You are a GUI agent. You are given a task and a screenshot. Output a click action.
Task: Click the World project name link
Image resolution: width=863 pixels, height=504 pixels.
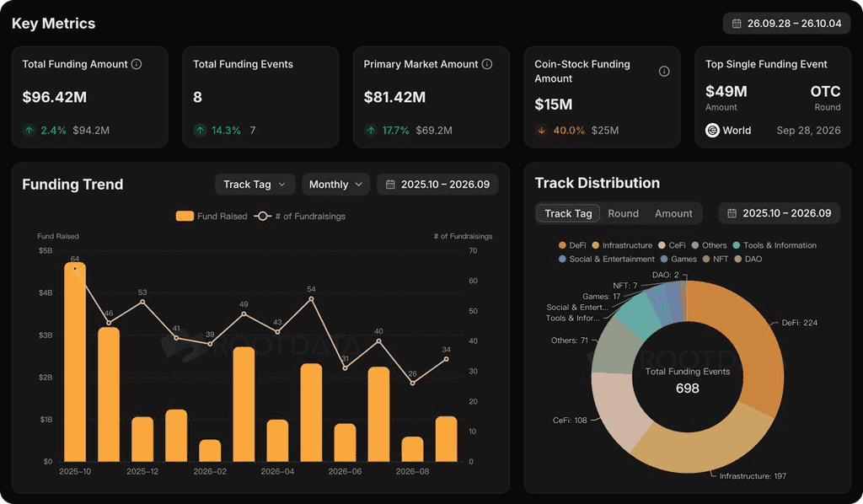click(737, 131)
